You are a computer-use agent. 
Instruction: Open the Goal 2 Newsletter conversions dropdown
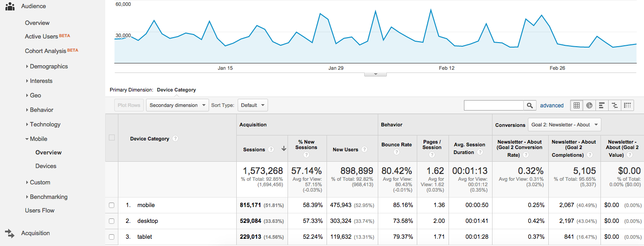(564, 125)
